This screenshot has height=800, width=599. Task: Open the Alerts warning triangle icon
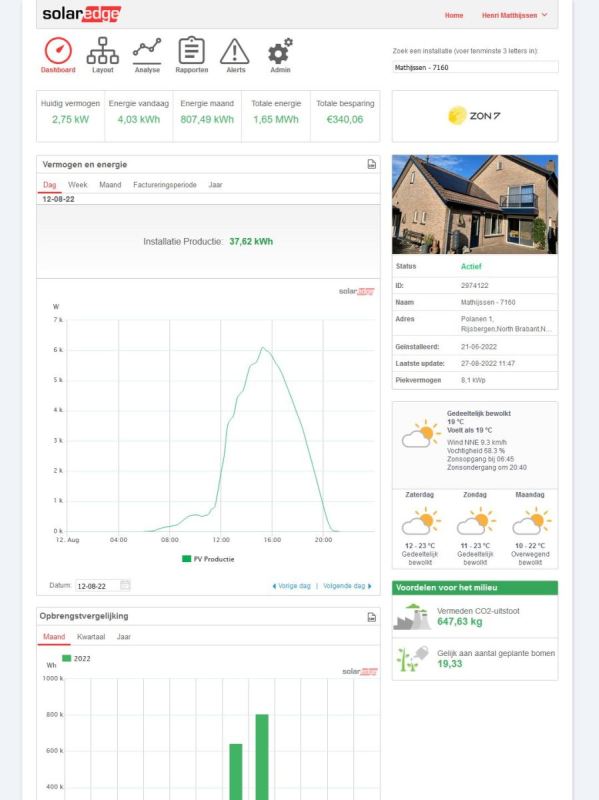(x=235, y=51)
